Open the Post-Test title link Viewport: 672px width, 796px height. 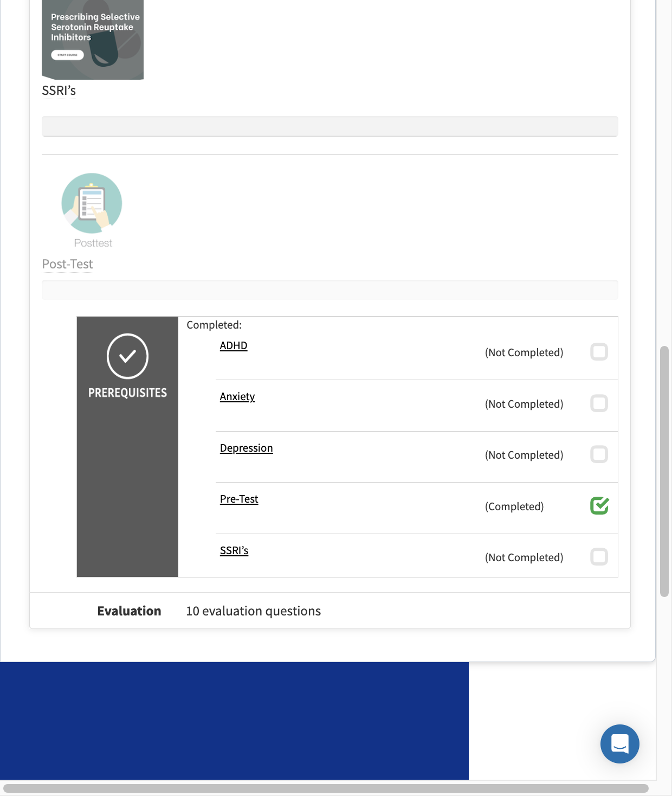pos(68,264)
